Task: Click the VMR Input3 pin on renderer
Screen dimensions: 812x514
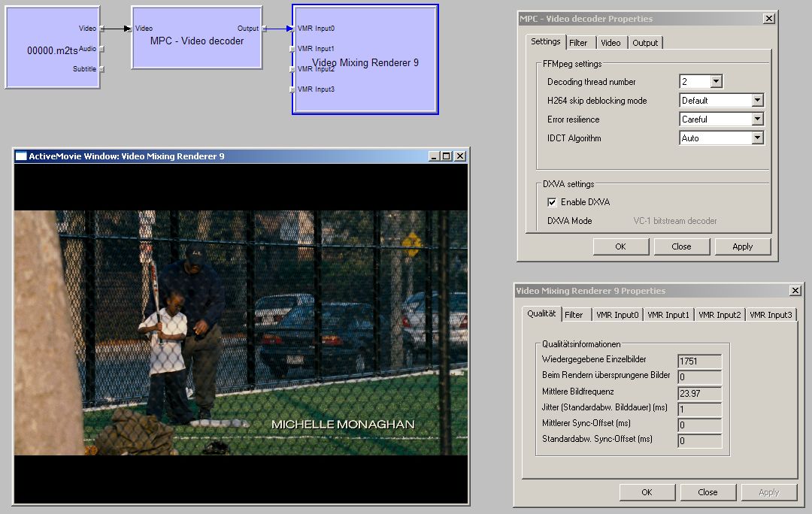Action: tap(293, 89)
